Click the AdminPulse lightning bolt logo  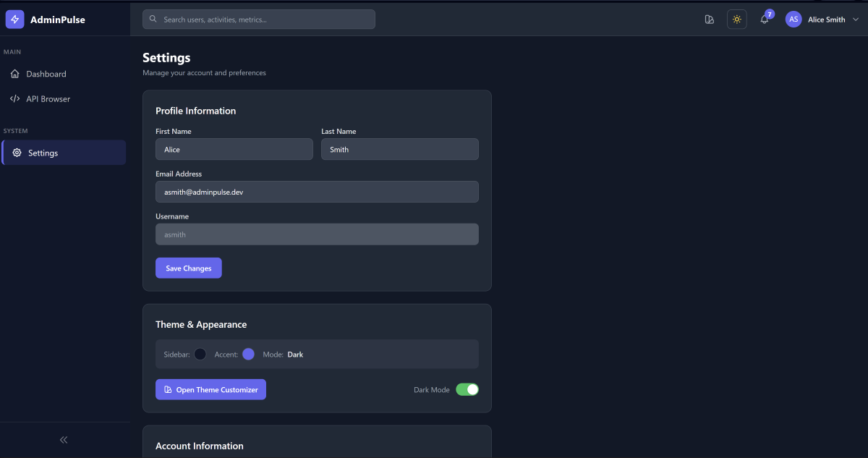[x=15, y=20]
